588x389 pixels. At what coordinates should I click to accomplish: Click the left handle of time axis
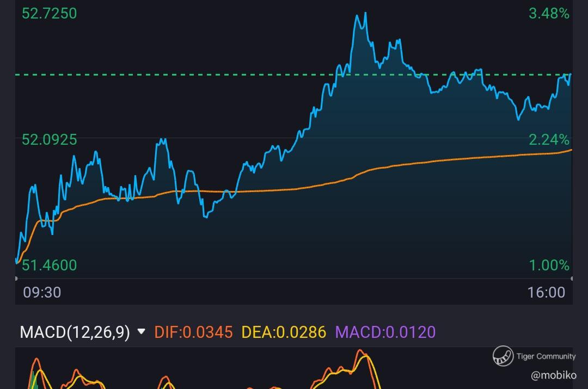coord(16,279)
